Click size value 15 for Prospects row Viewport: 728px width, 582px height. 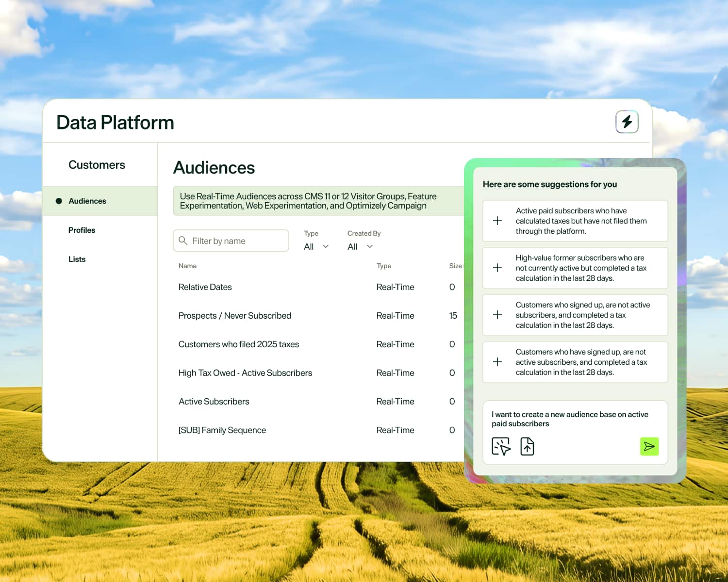(453, 316)
